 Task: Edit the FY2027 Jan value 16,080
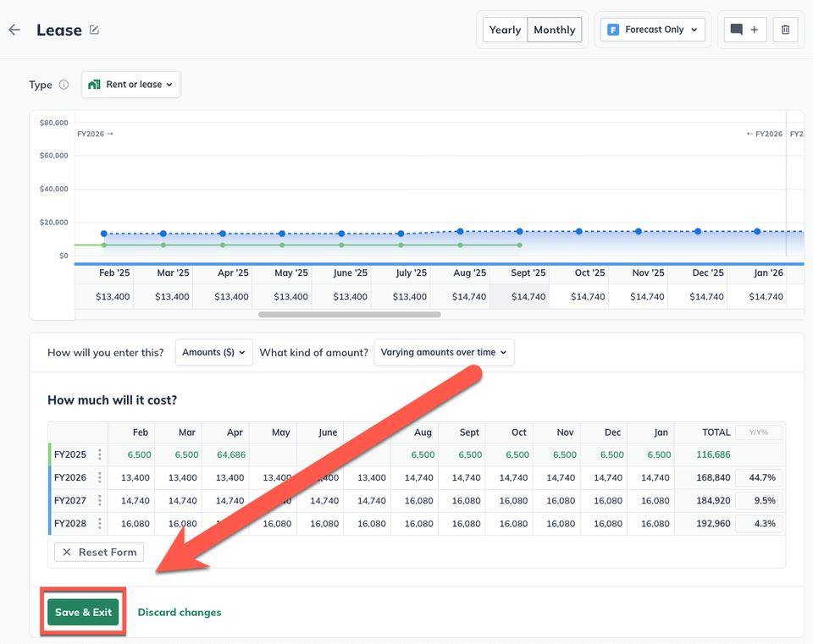click(651, 500)
